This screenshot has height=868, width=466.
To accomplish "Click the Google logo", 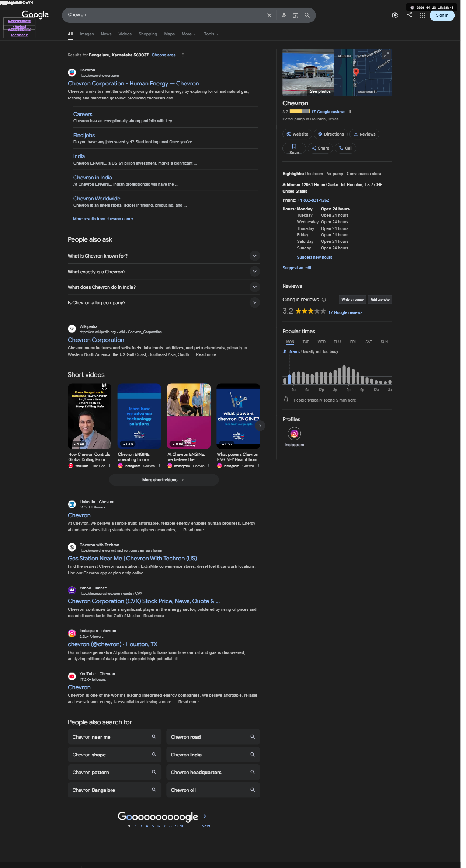I will [35, 15].
